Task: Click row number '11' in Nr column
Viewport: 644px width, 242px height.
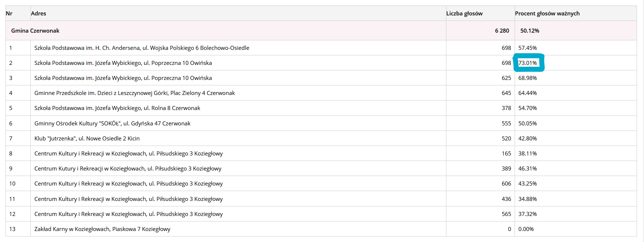Action: click(x=12, y=199)
